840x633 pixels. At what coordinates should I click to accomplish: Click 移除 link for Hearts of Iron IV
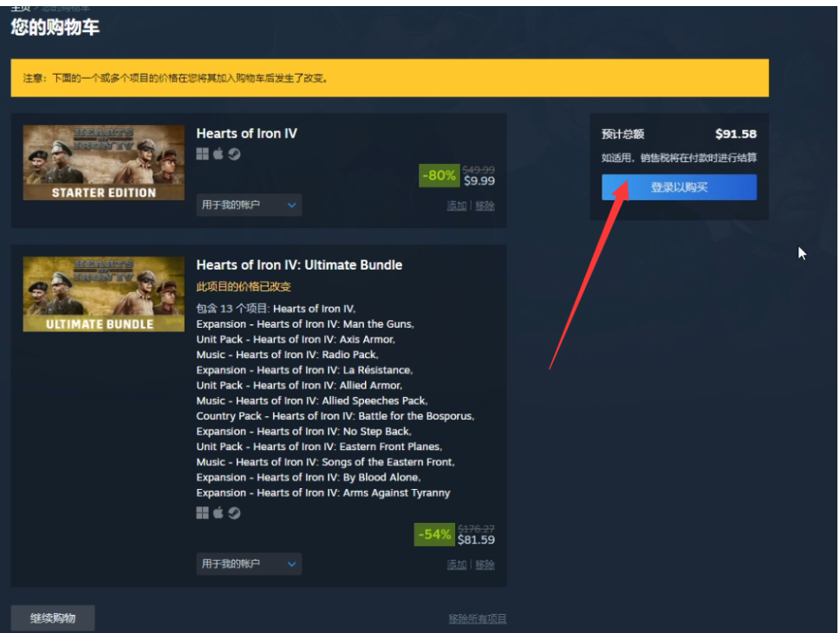point(485,206)
